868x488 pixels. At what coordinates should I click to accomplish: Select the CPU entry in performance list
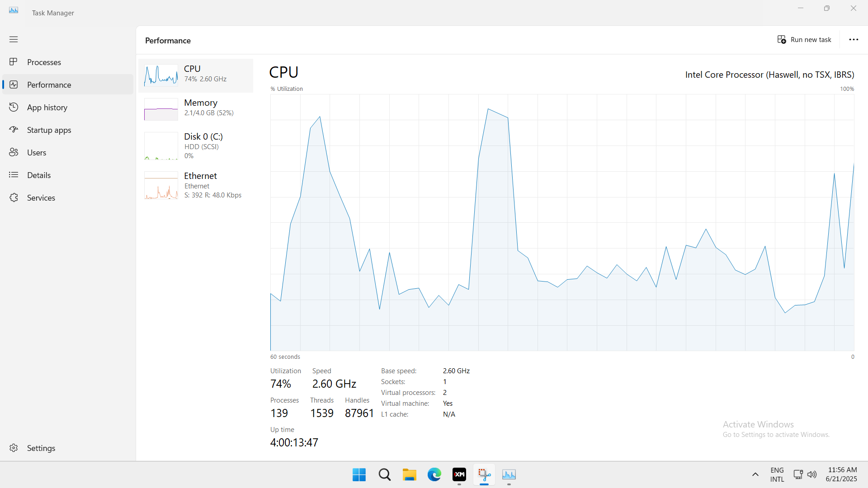[x=195, y=75]
